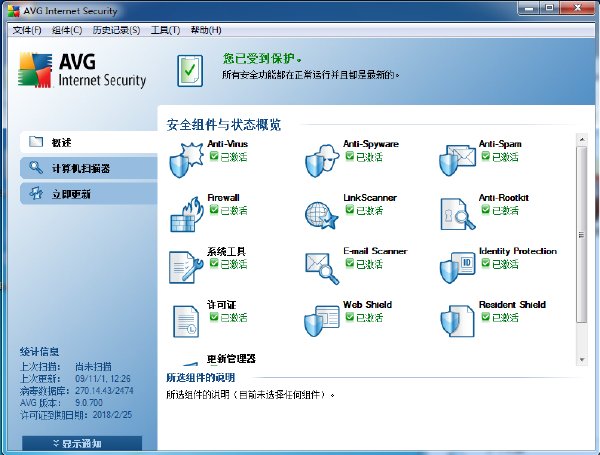Open the Resident Shield icon
600x455 pixels.
pos(457,321)
